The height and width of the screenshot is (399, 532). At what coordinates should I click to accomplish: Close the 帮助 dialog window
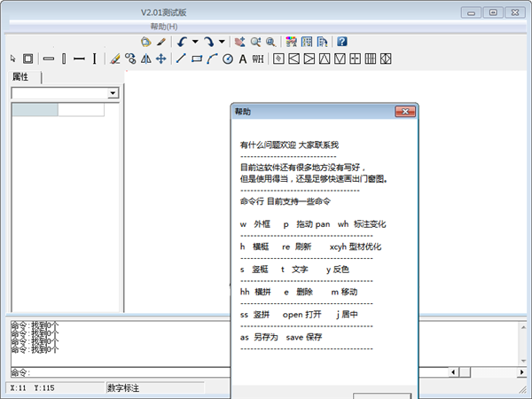[x=405, y=113]
